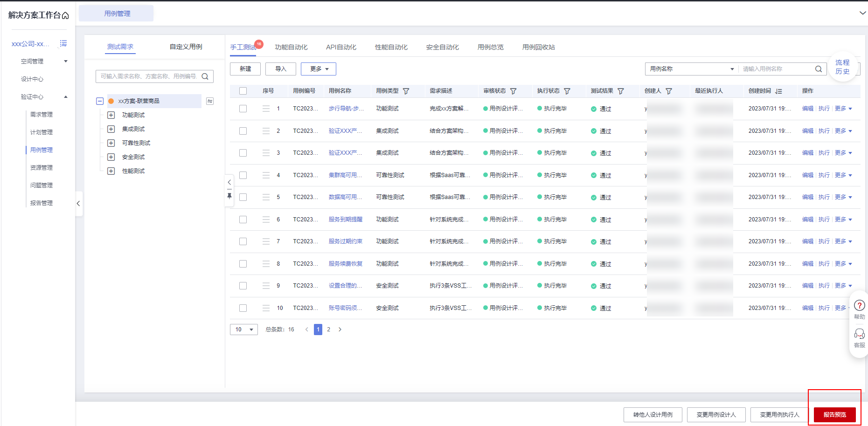This screenshot has height=426, width=868.
Task: Check the checkbox for row 2
Action: 243,131
